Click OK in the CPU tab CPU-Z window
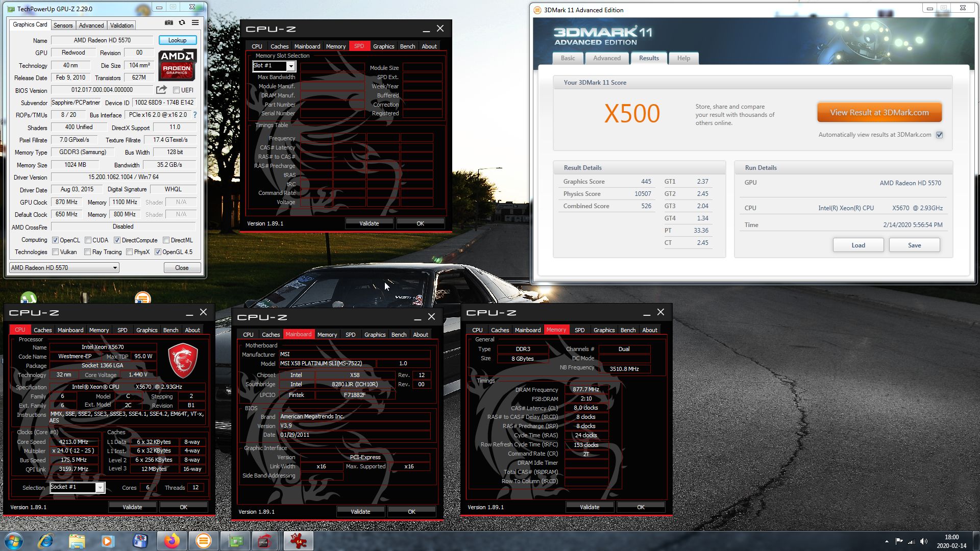 click(183, 507)
